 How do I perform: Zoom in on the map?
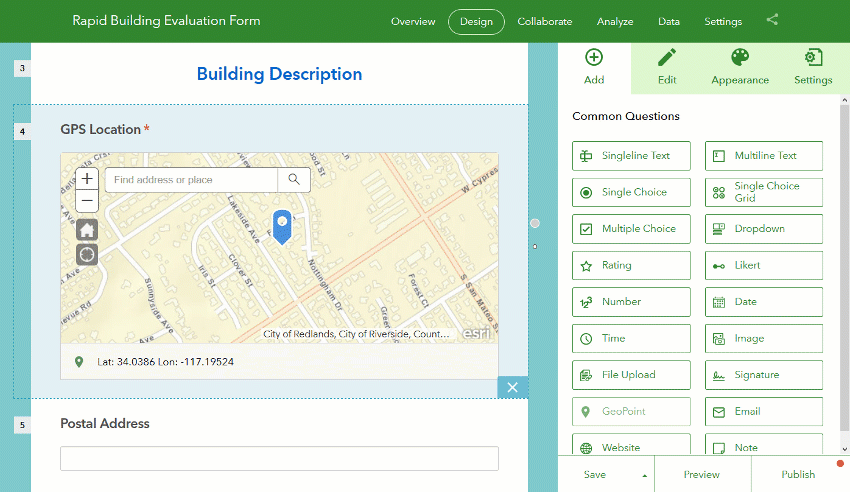tap(87, 179)
